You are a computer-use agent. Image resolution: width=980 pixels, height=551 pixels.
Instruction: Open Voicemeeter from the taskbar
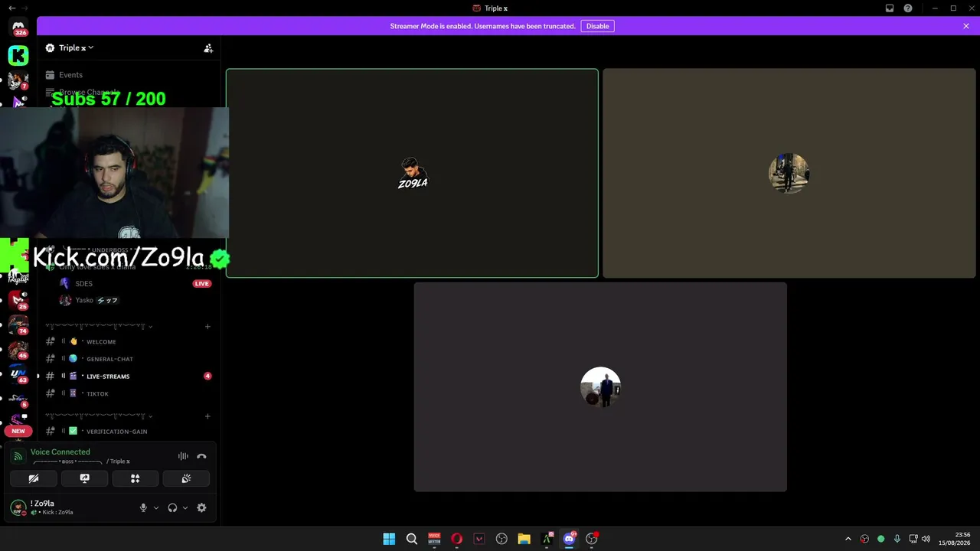coord(434,539)
